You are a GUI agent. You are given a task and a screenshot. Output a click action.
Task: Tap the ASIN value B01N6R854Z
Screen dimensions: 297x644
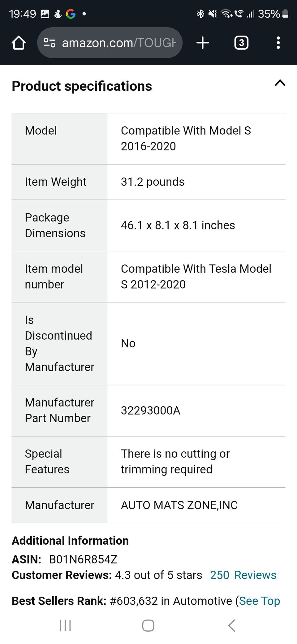click(x=83, y=559)
